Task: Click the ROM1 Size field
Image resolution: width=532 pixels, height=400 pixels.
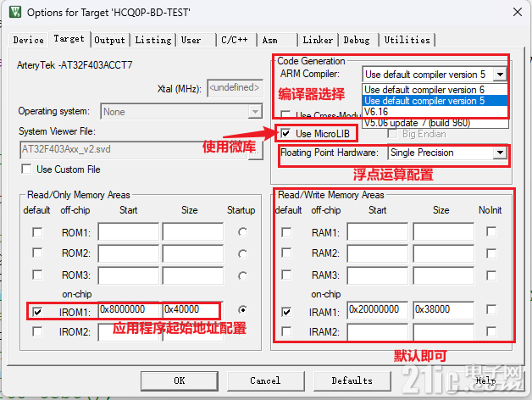Action: (192, 232)
